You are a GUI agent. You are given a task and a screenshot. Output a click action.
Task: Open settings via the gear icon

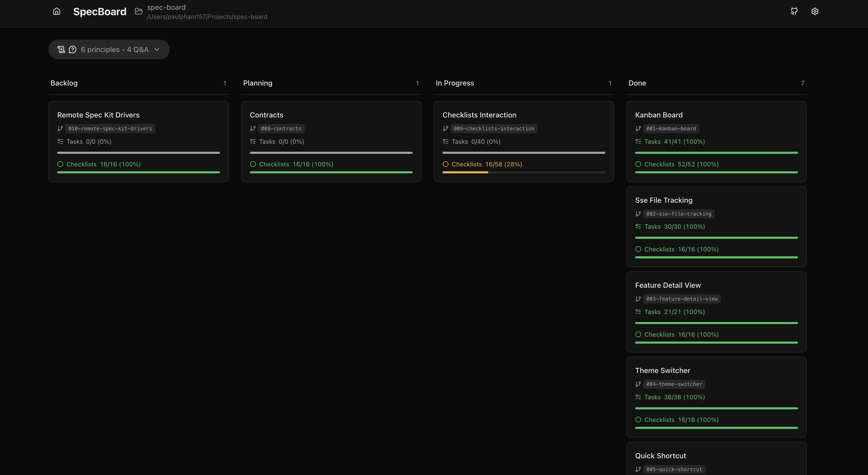click(815, 11)
